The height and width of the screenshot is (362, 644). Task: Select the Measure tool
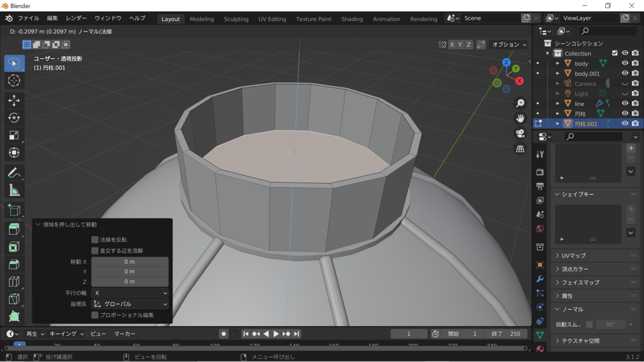(x=14, y=190)
